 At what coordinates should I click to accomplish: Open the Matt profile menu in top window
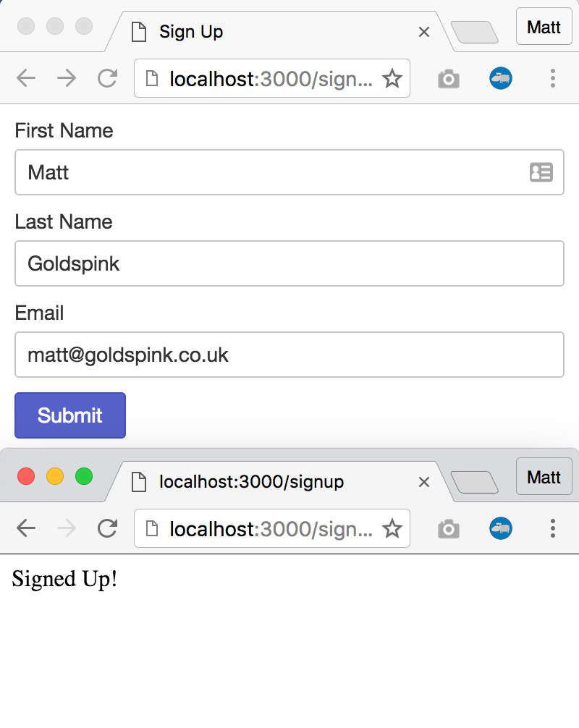[544, 27]
